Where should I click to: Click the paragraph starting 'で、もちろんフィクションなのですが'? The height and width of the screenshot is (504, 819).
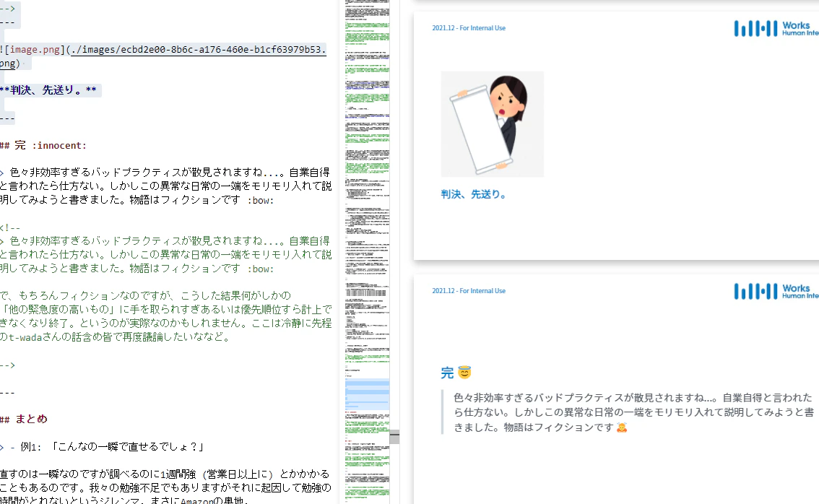pos(166,316)
